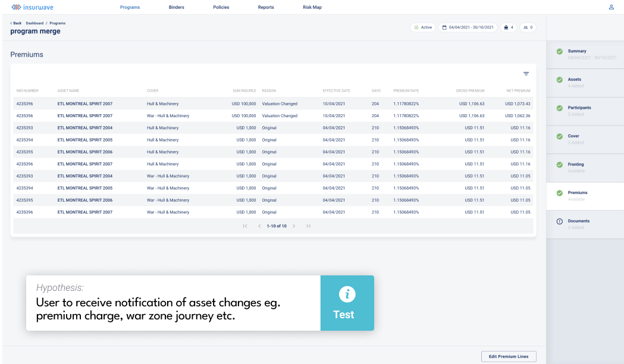Click the assets count briefcase icon
This screenshot has height=364, width=624.
(506, 27)
